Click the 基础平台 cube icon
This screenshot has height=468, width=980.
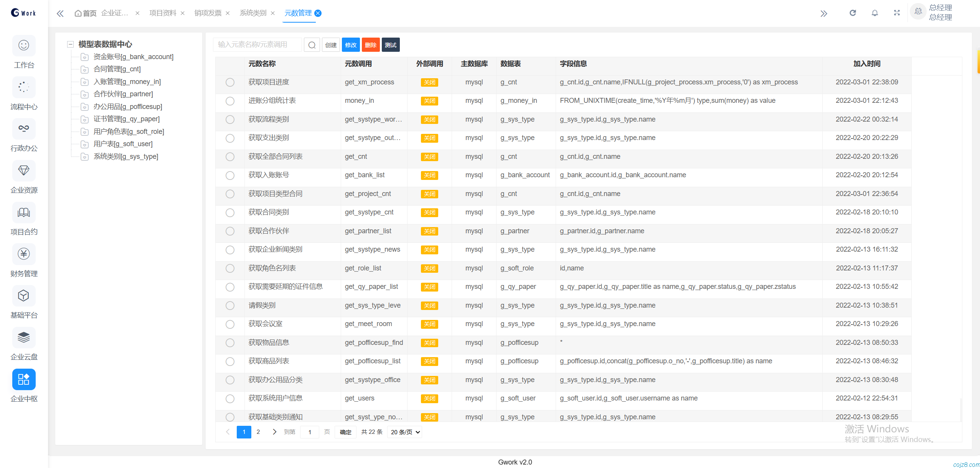(24, 296)
